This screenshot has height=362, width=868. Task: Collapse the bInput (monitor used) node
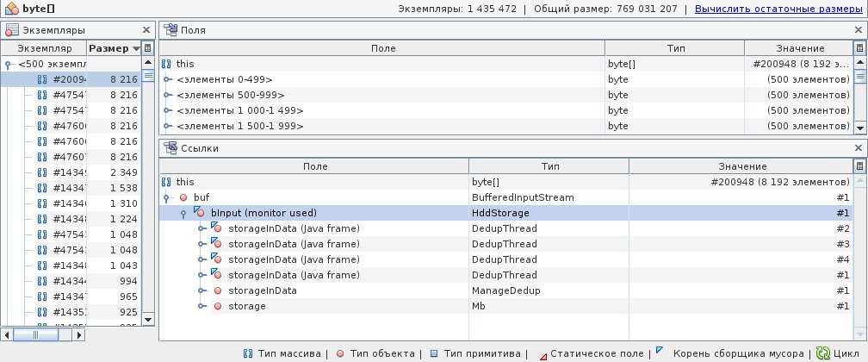click(184, 213)
